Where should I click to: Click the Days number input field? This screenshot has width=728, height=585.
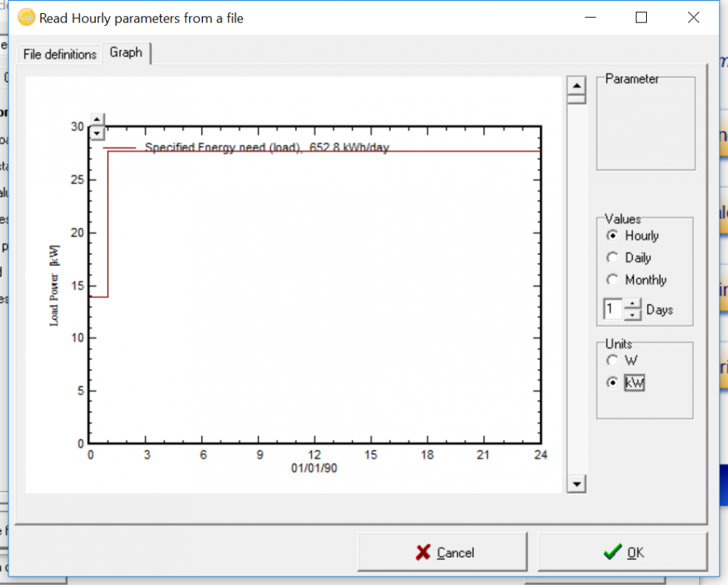coord(613,310)
